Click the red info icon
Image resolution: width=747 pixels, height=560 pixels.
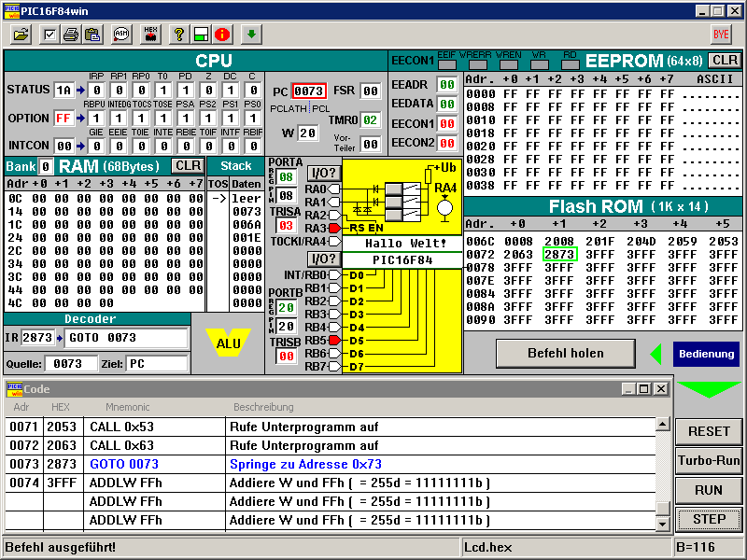pyautogui.click(x=221, y=35)
